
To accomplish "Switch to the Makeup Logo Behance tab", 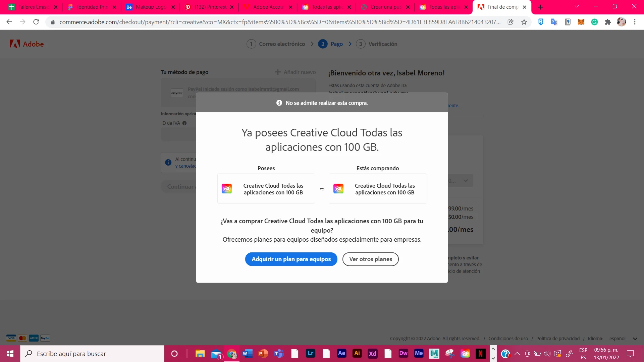I will pyautogui.click(x=150, y=7).
